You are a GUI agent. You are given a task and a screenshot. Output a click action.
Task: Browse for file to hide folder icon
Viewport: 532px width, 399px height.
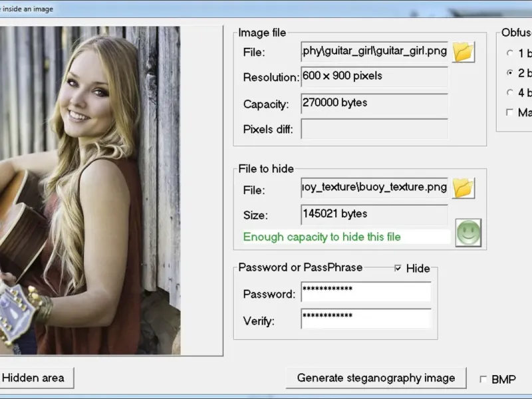click(x=464, y=188)
